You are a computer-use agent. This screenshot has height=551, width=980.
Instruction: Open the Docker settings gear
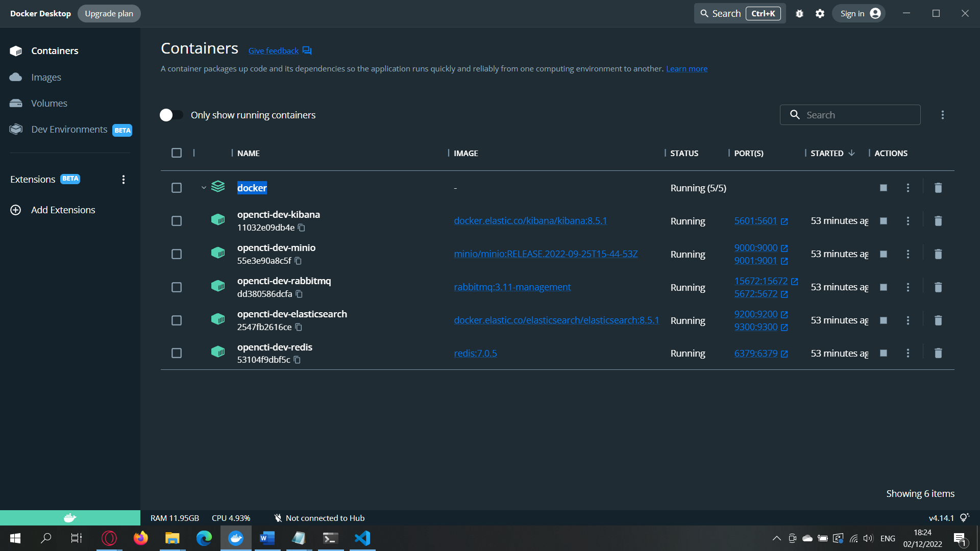coord(820,14)
